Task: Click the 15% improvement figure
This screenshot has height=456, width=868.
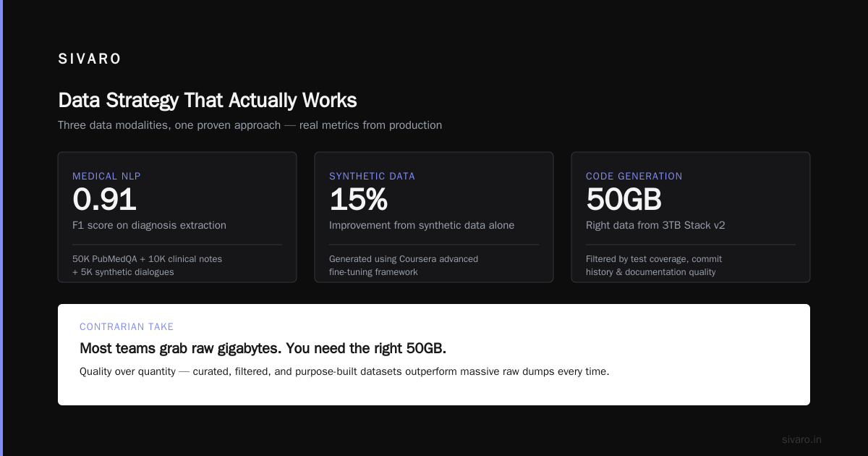Action: [x=358, y=200]
